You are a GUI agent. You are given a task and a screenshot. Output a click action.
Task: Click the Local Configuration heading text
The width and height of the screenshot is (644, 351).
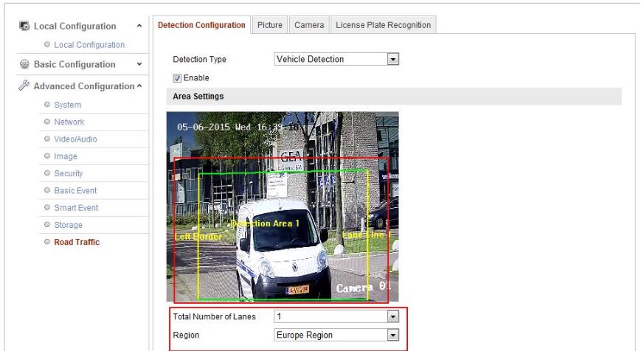pos(75,27)
